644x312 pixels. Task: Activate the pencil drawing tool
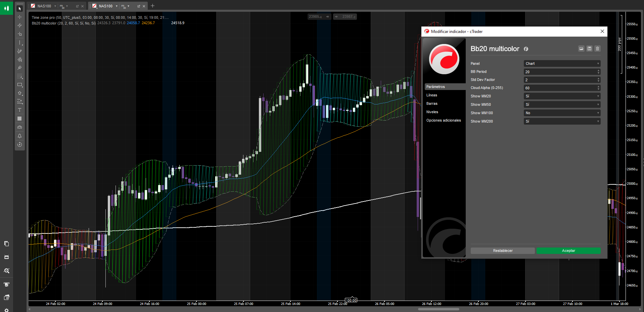point(19,51)
